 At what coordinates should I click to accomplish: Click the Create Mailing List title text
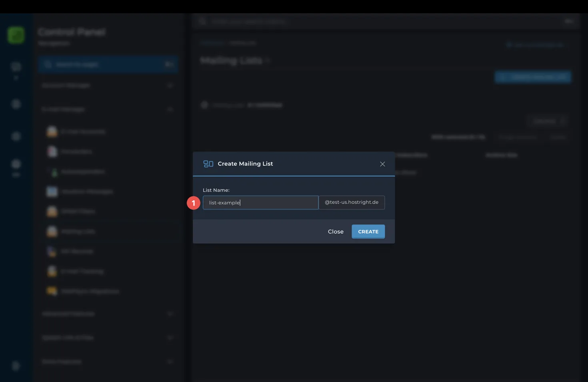point(245,164)
